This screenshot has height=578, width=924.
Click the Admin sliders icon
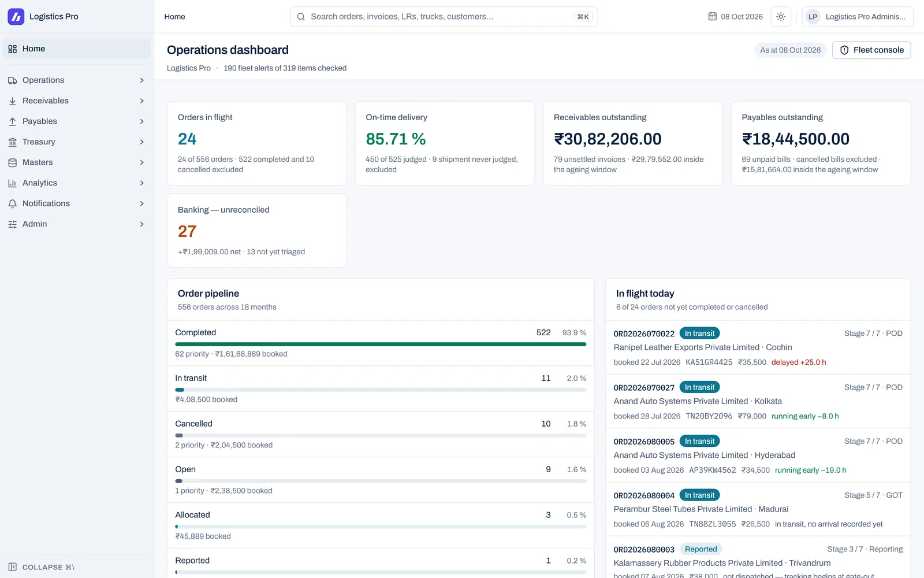point(12,224)
